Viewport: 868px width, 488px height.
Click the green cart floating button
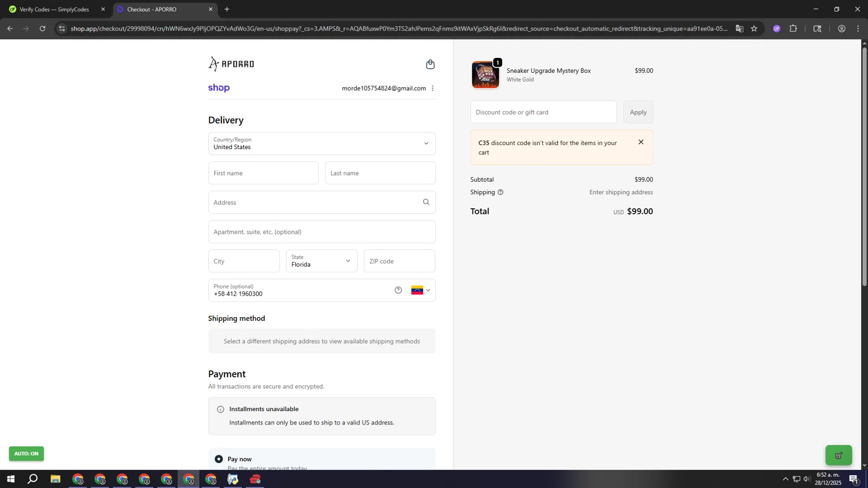click(838, 455)
